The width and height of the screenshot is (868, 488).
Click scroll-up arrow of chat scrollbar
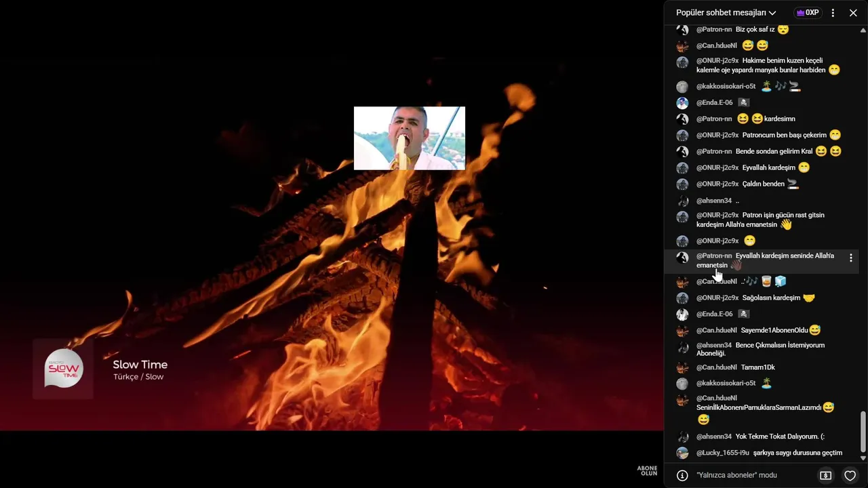pyautogui.click(x=863, y=30)
